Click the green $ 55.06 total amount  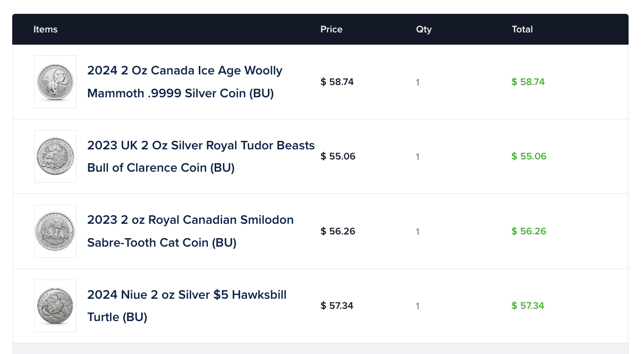pyautogui.click(x=529, y=156)
